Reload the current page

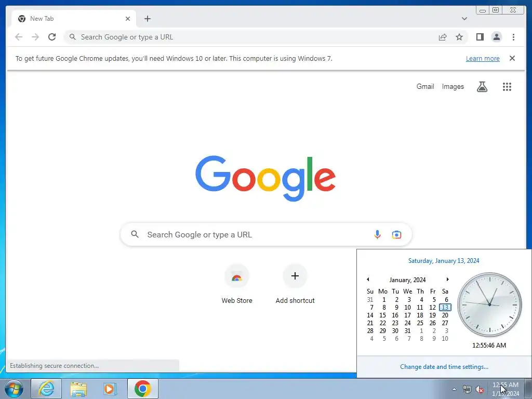tap(52, 37)
